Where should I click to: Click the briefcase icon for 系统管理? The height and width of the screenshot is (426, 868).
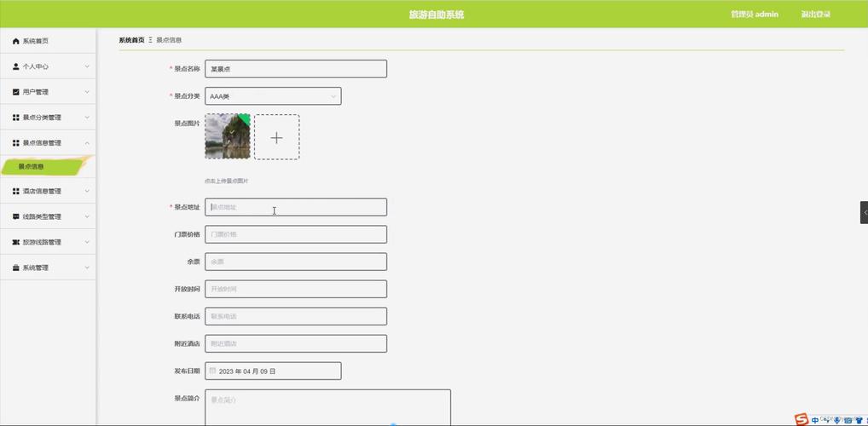coord(16,268)
